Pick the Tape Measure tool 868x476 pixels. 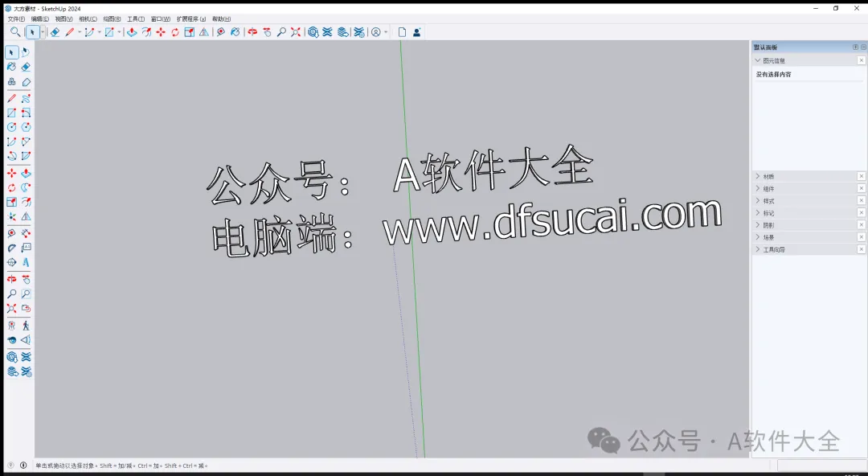10,235
